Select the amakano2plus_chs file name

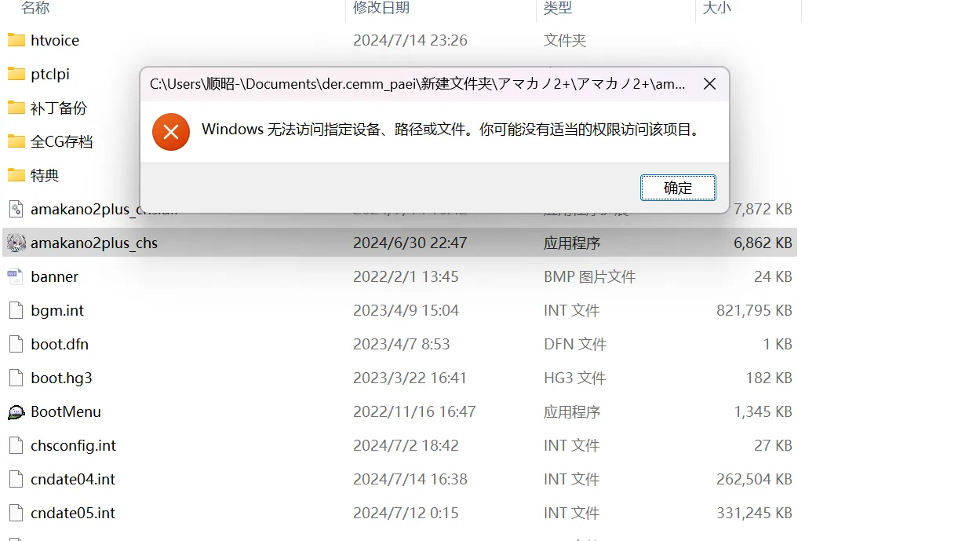coord(94,243)
